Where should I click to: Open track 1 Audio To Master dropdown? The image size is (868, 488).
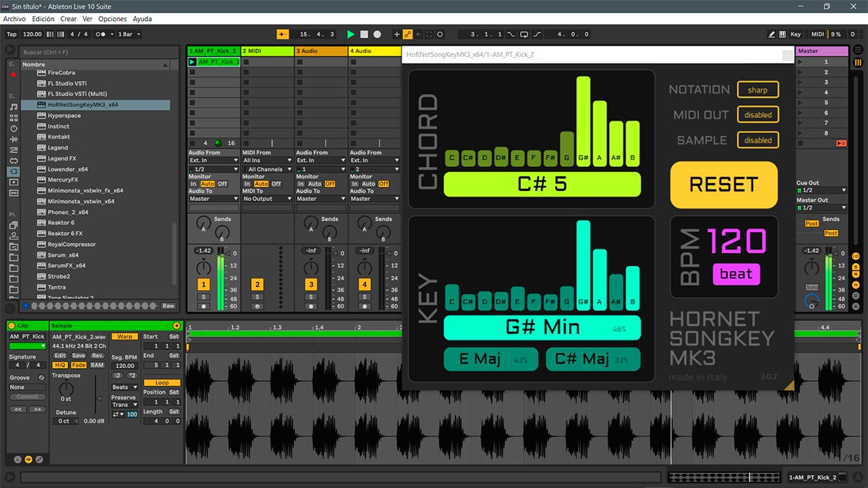point(213,199)
